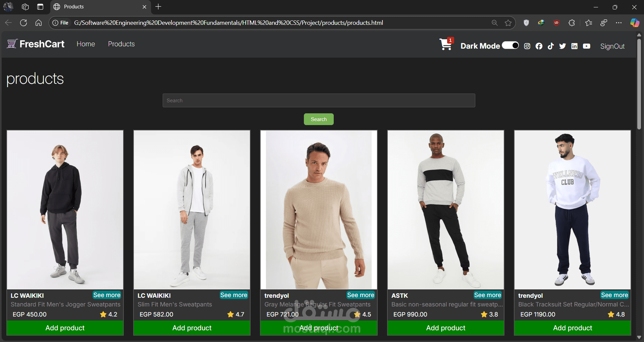Open browser Settings and more menu
The image size is (644, 342).
click(619, 23)
